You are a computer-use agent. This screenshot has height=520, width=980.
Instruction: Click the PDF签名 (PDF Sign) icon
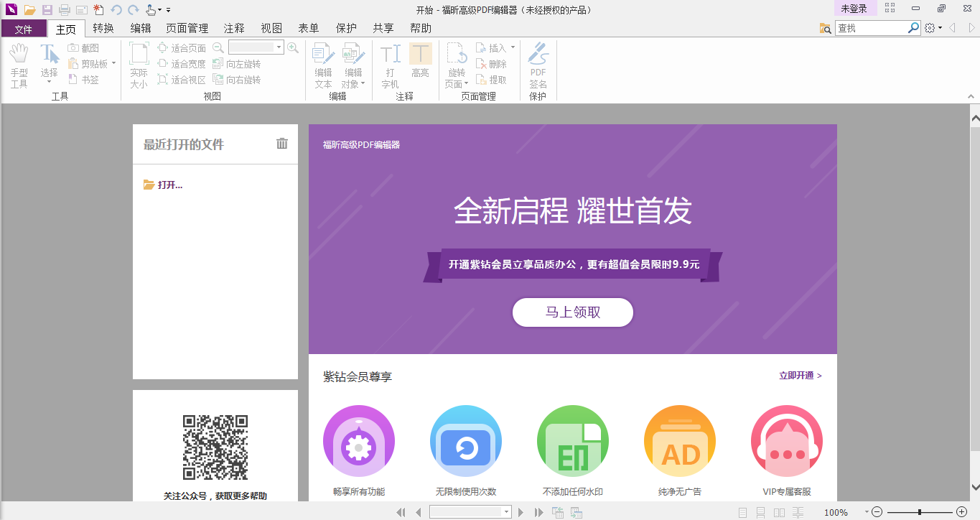(538, 63)
